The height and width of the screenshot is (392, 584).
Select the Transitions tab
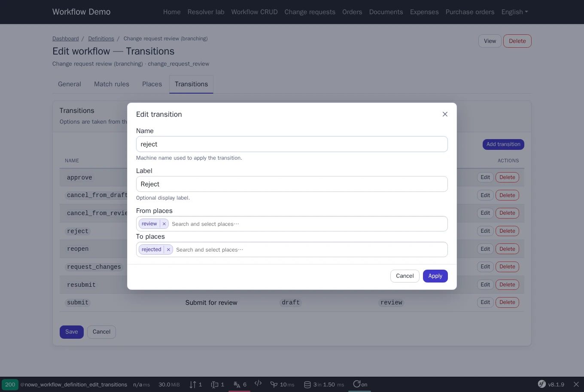pyautogui.click(x=191, y=84)
